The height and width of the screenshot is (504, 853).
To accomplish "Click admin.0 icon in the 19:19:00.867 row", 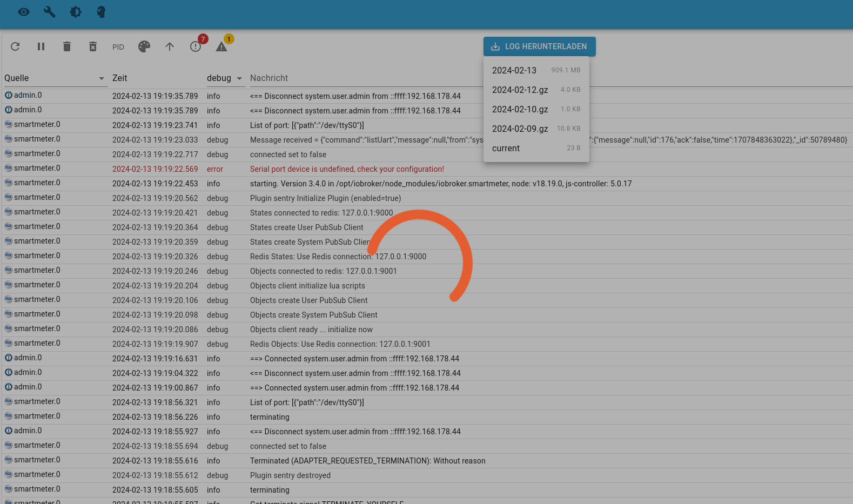I will (x=9, y=387).
